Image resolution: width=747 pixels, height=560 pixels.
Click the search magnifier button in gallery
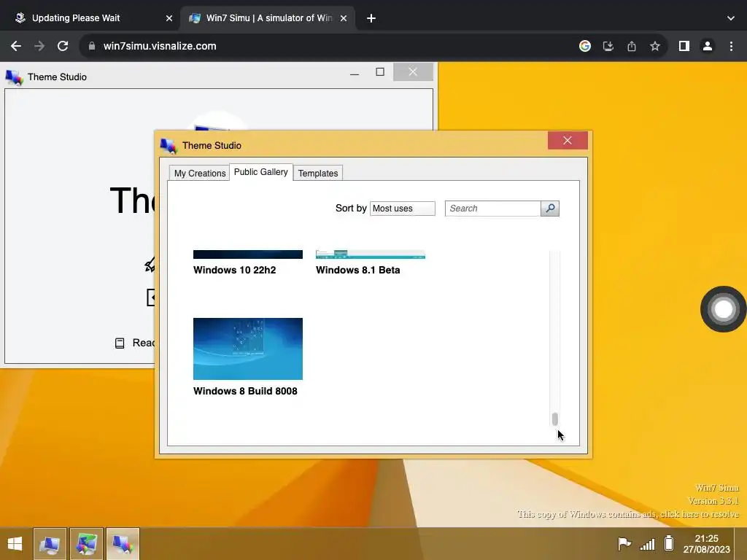[550, 208]
